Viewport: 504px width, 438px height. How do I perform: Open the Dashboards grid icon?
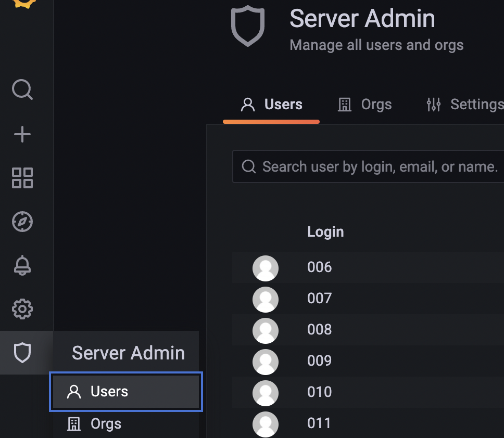tap(22, 178)
